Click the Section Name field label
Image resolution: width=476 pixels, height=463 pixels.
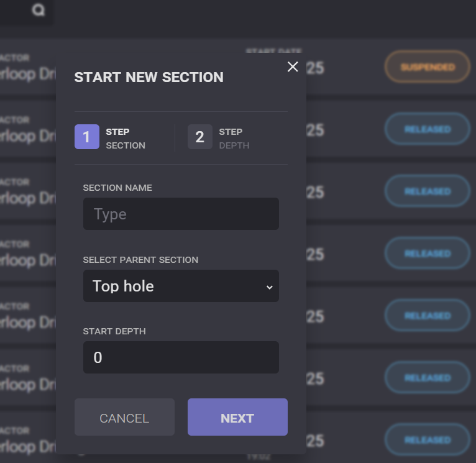(117, 188)
